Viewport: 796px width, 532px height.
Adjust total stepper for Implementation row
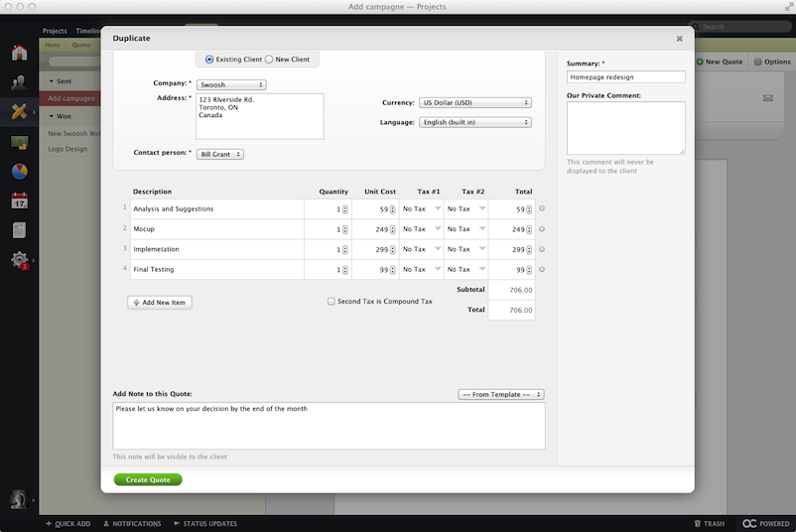tap(529, 250)
